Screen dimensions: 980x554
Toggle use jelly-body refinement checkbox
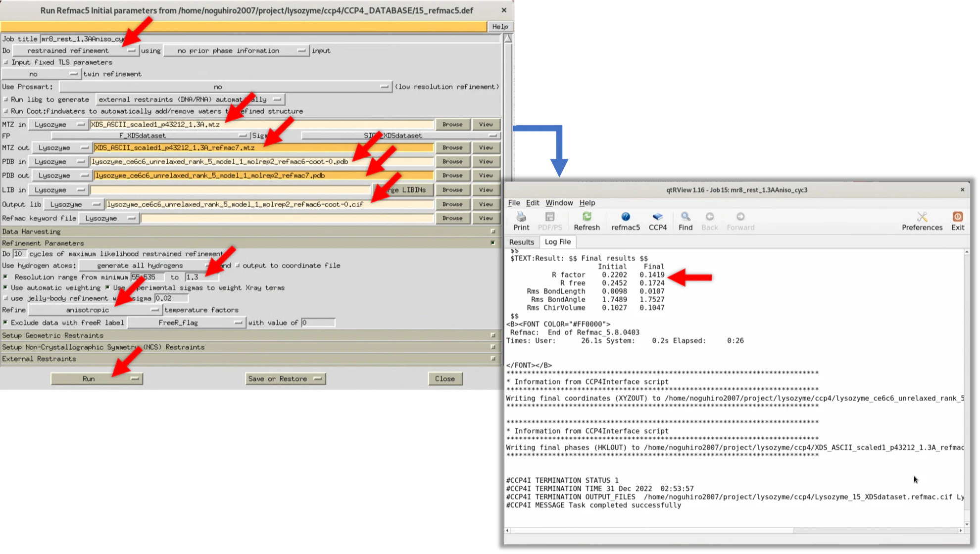(x=6, y=298)
